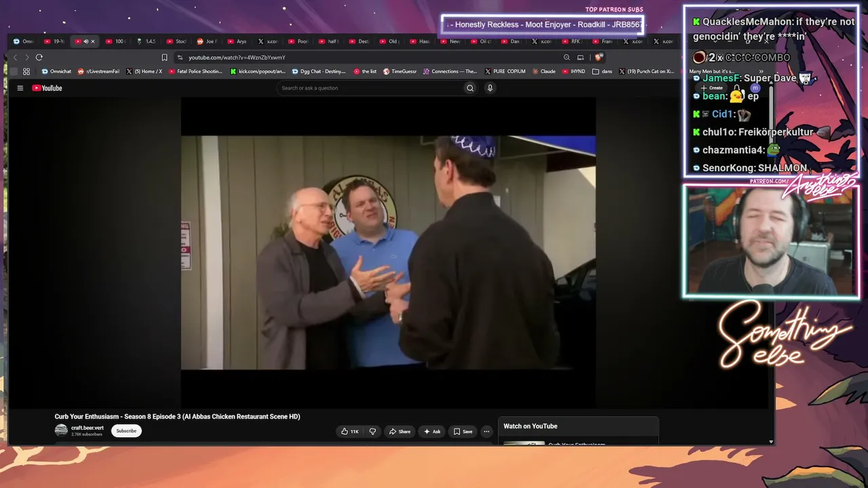
Task: Switch to the Poor... browser tab
Action: click(x=299, y=41)
